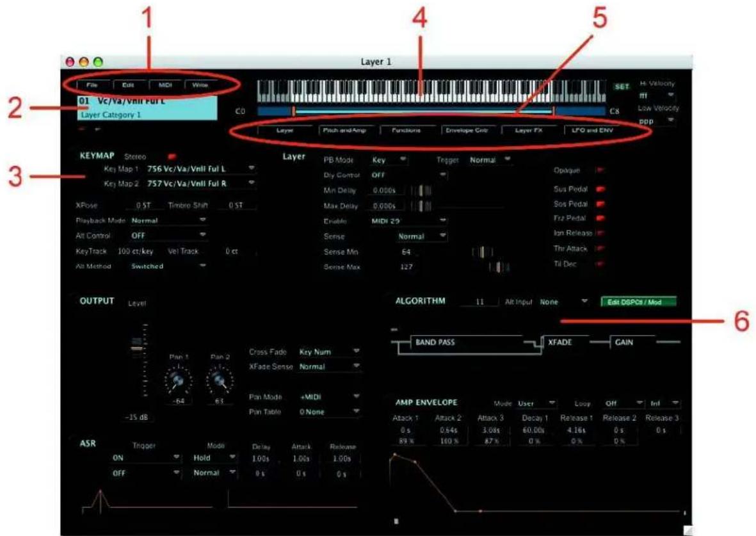Open the Enable MIDI 29 dropdown
Image resolution: width=756 pixels, height=536 pixels.
point(408,221)
